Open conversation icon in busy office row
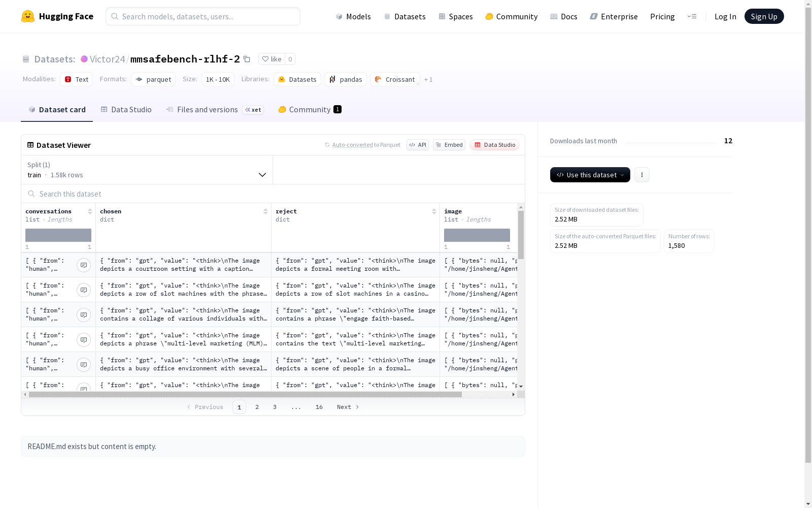812x508 pixels. click(84, 365)
